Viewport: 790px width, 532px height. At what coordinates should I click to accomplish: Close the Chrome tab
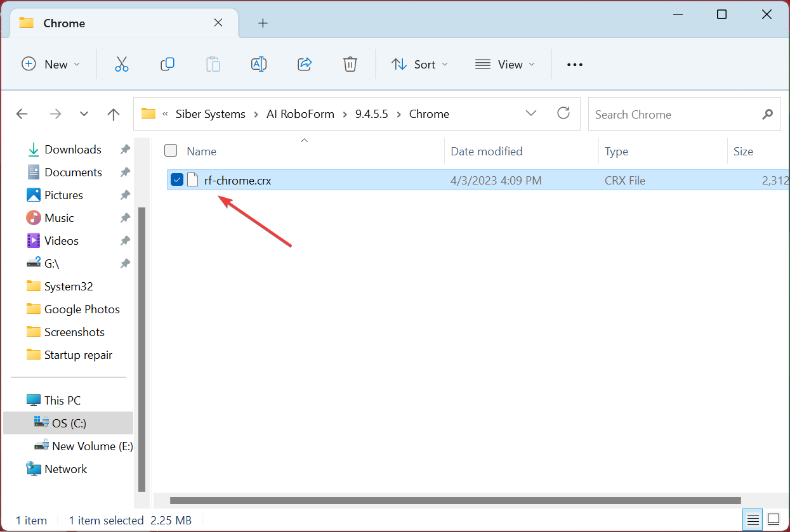(x=218, y=23)
